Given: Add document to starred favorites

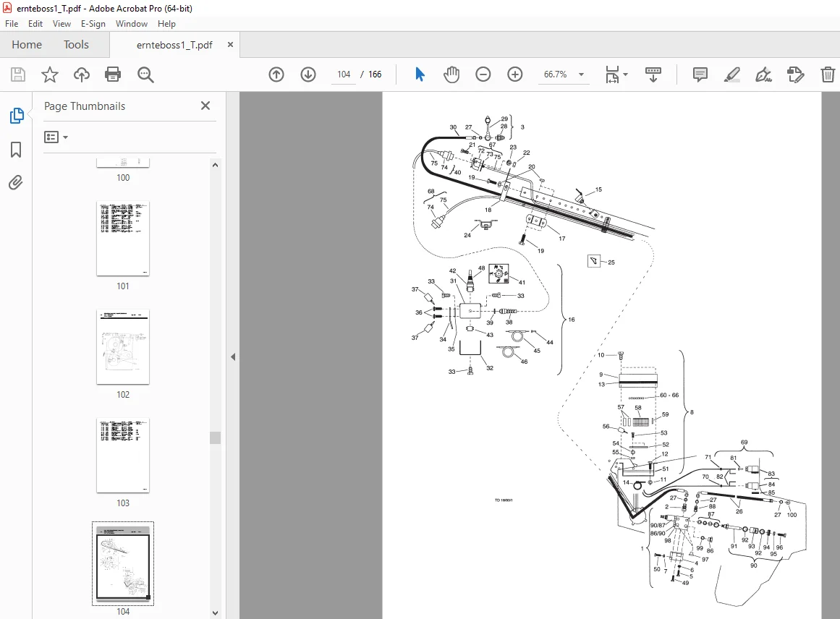Looking at the screenshot, I should coord(50,74).
